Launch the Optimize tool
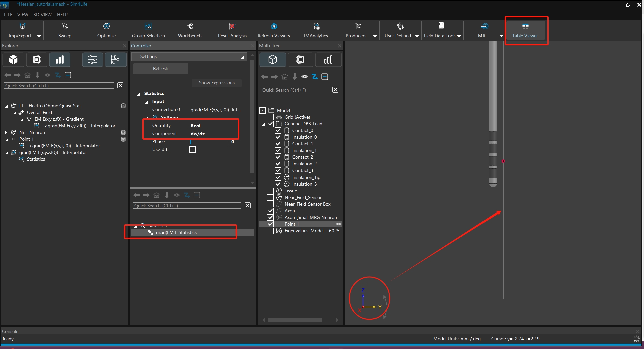 [x=106, y=30]
